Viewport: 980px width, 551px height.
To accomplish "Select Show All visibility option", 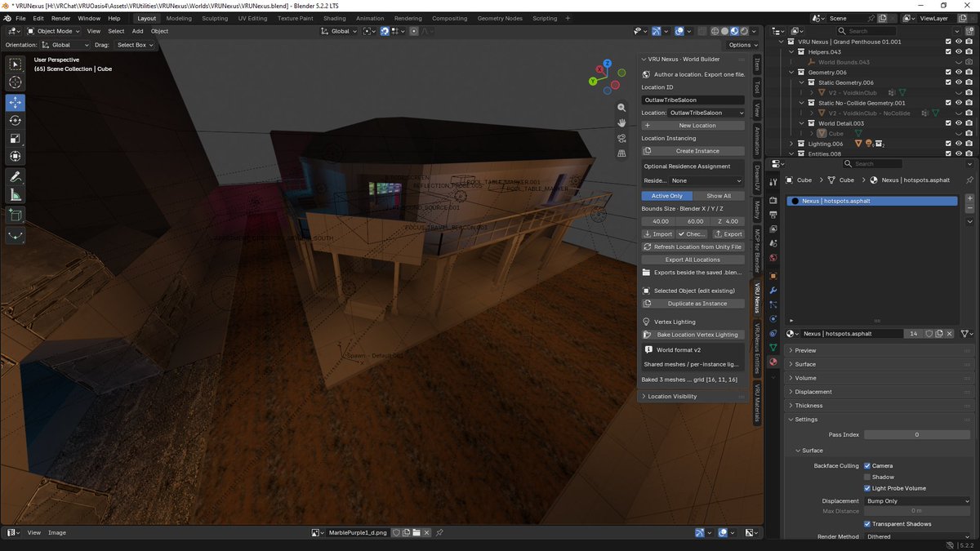I will point(719,196).
